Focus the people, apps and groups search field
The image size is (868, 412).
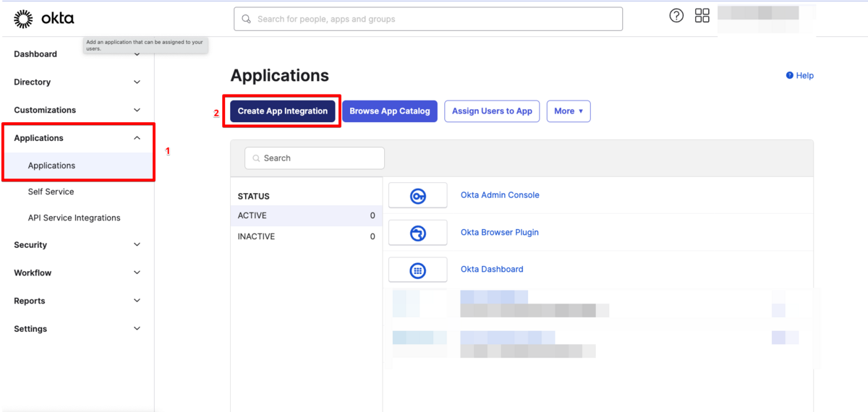(x=428, y=19)
